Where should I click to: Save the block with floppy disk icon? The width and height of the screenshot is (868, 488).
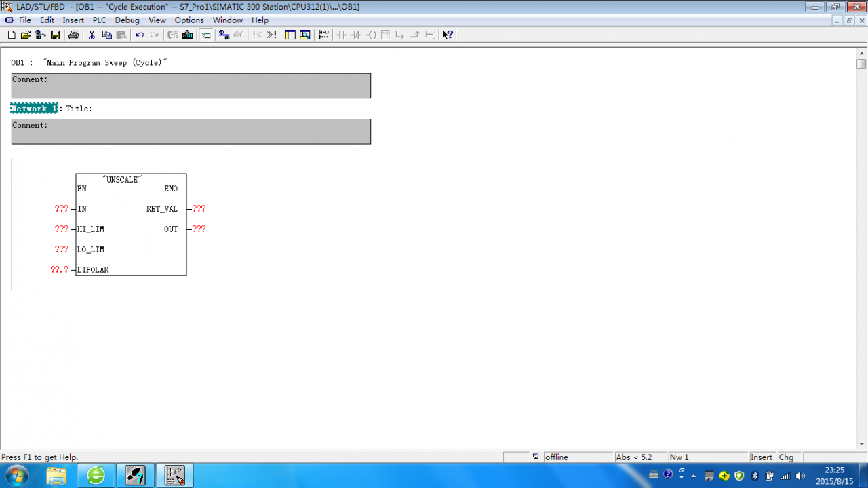[x=55, y=35]
